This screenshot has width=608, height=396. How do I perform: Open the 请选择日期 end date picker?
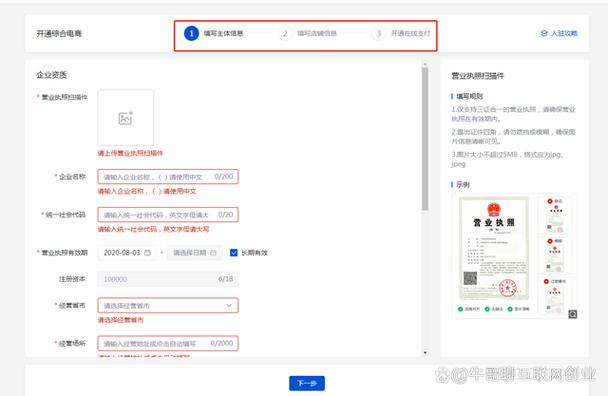click(x=195, y=253)
